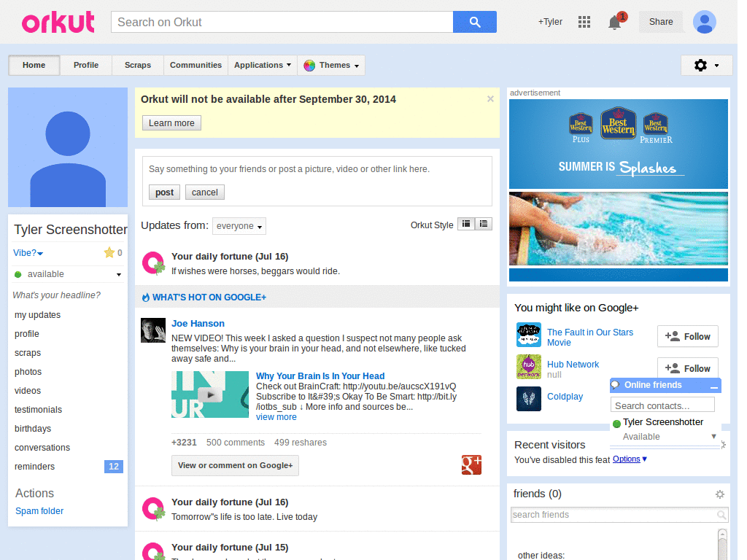This screenshot has width=747, height=560.
Task: Expand the chat Available status arrow
Action: [x=713, y=436]
